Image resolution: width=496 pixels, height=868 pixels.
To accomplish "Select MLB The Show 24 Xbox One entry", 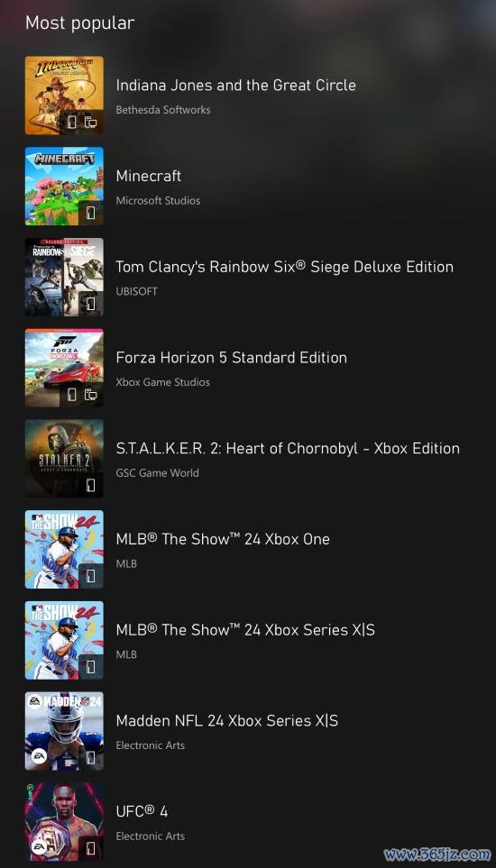I will point(223,539).
